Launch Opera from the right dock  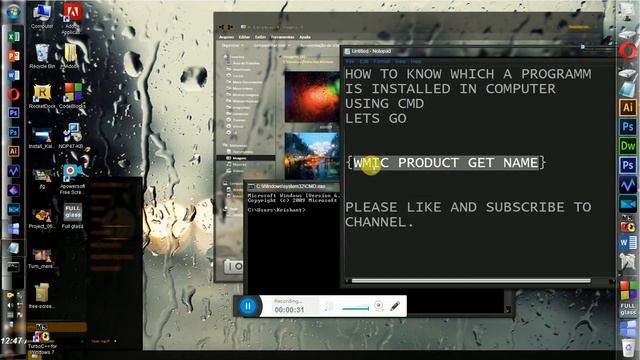click(628, 51)
